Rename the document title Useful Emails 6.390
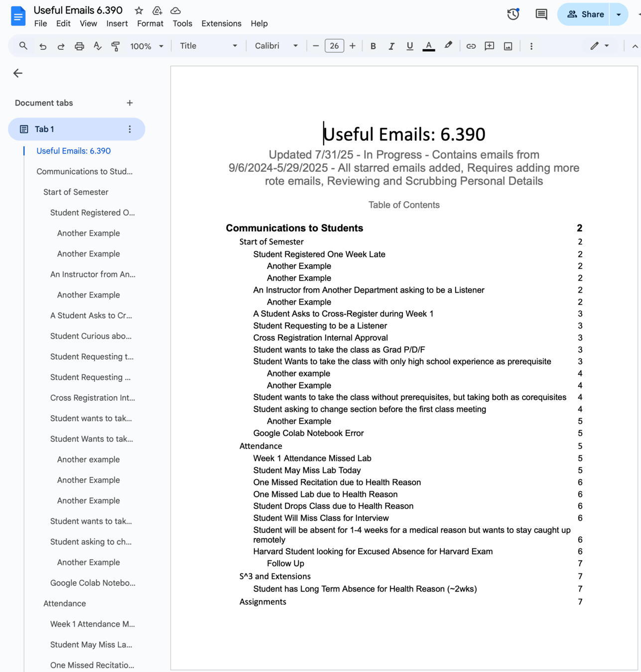Screen dimensions: 641x672 click(78, 10)
